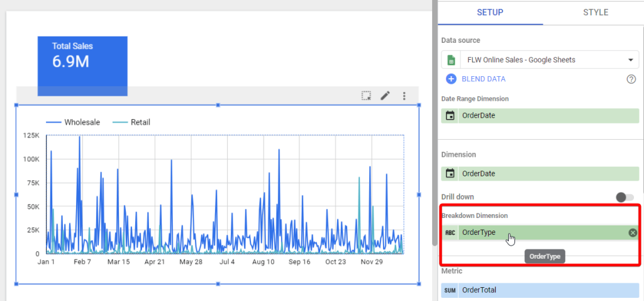The image size is (644, 301).
Task: Toggle the Drill down switch
Action: coord(625,197)
